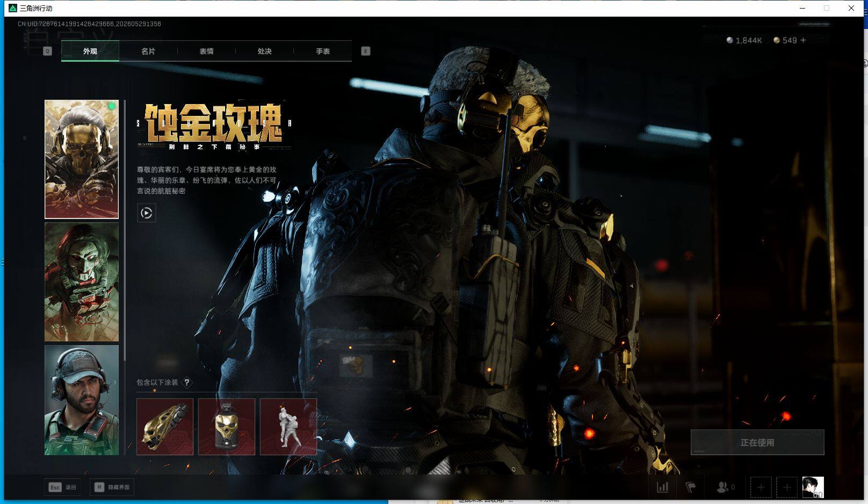Click the Esc 返回 button
The image size is (868, 504).
click(63, 487)
